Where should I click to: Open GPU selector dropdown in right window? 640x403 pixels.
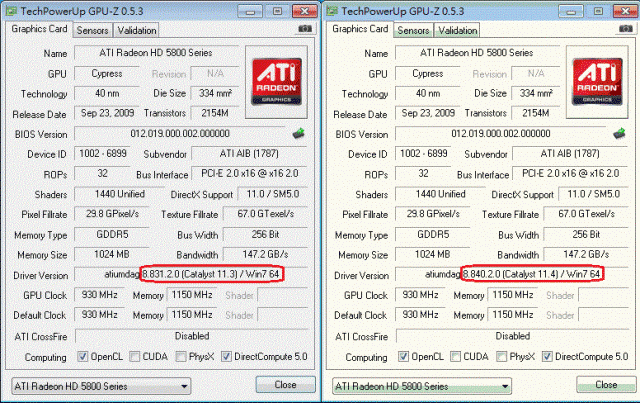(x=422, y=386)
